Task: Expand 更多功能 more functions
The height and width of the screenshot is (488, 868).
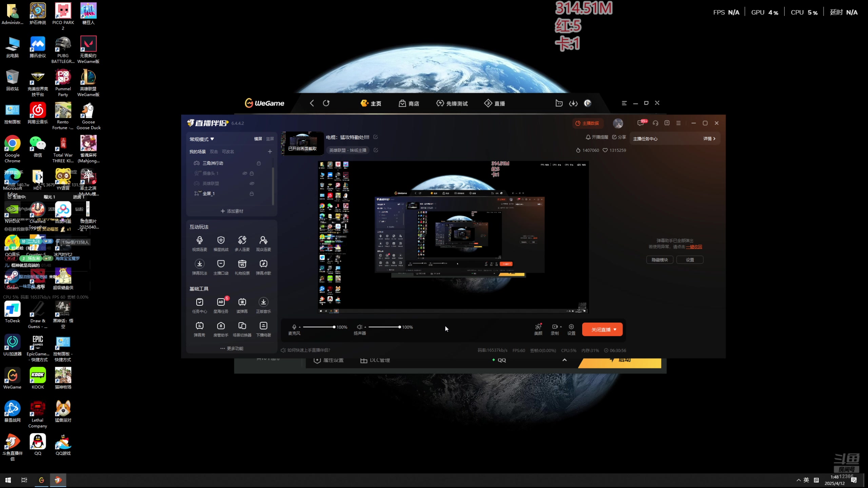Action: click(x=232, y=348)
